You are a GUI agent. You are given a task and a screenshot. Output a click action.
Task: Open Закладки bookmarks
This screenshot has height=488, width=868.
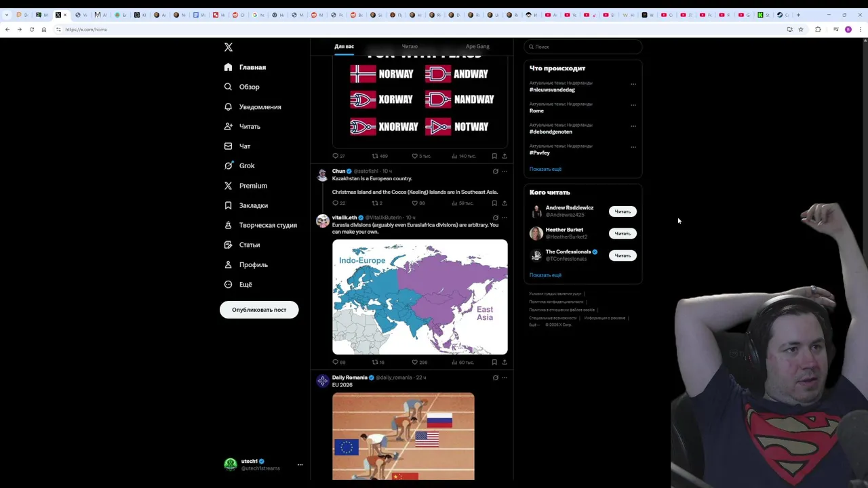coord(245,205)
